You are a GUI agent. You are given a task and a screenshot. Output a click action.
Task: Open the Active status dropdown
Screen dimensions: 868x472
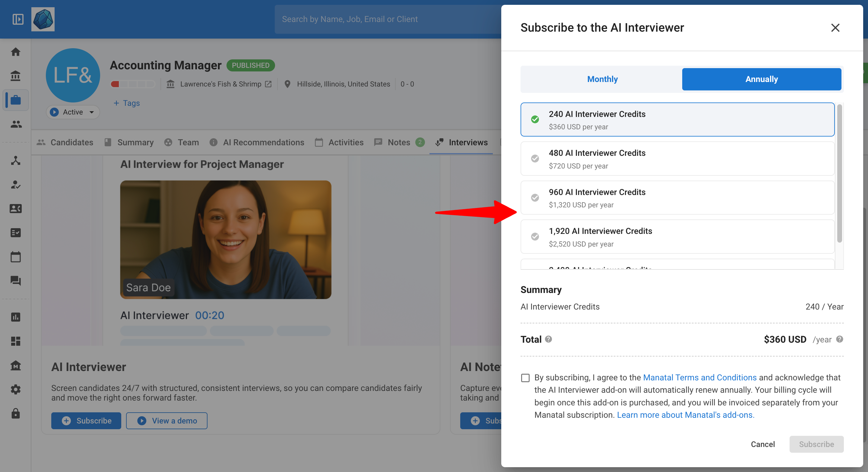click(73, 112)
